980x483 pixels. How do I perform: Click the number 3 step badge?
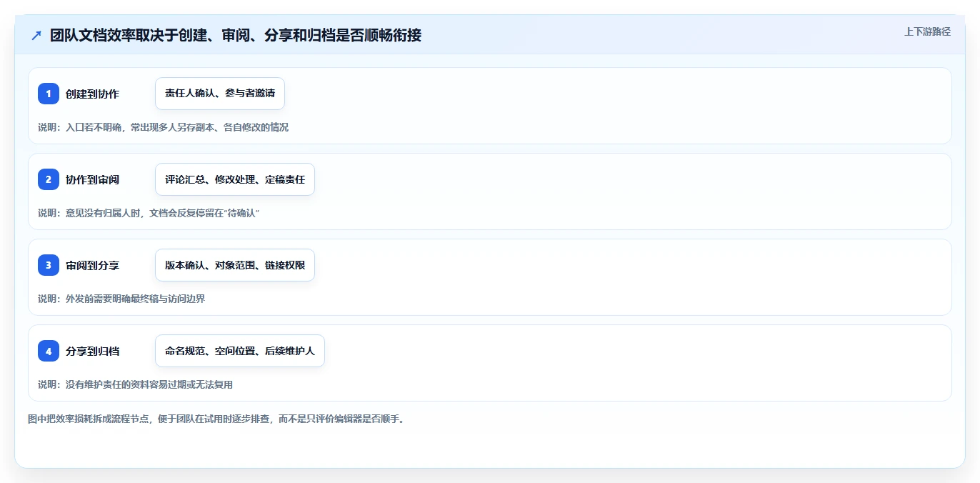tap(49, 265)
